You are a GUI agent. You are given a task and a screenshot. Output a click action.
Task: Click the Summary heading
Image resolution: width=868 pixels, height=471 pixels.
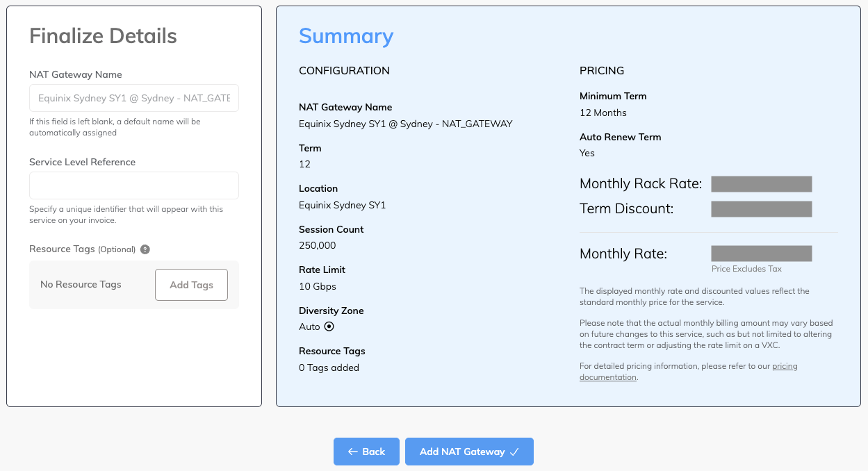point(346,36)
